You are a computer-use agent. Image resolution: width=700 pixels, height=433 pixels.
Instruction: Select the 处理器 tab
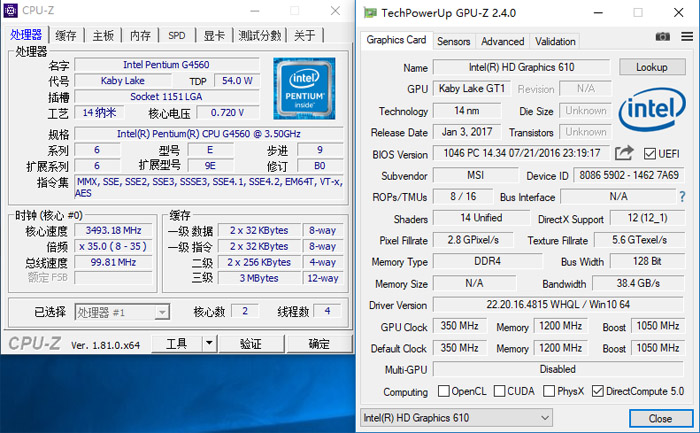[x=26, y=34]
